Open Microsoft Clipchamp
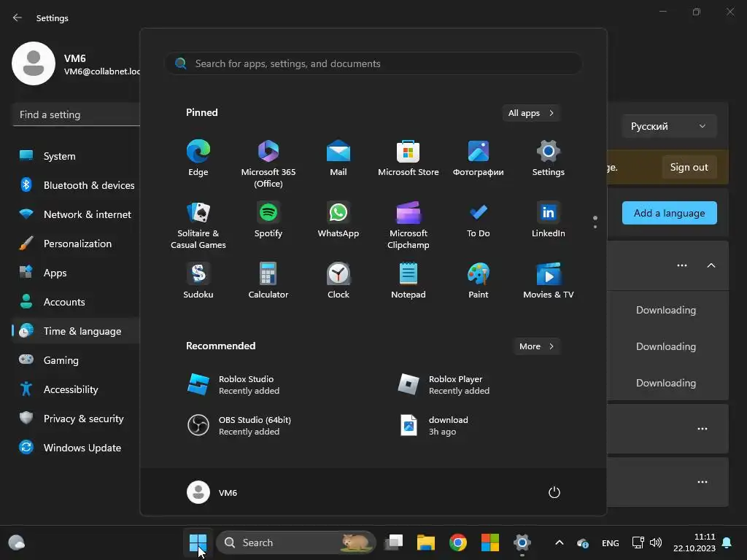The height and width of the screenshot is (560, 747). click(x=409, y=225)
